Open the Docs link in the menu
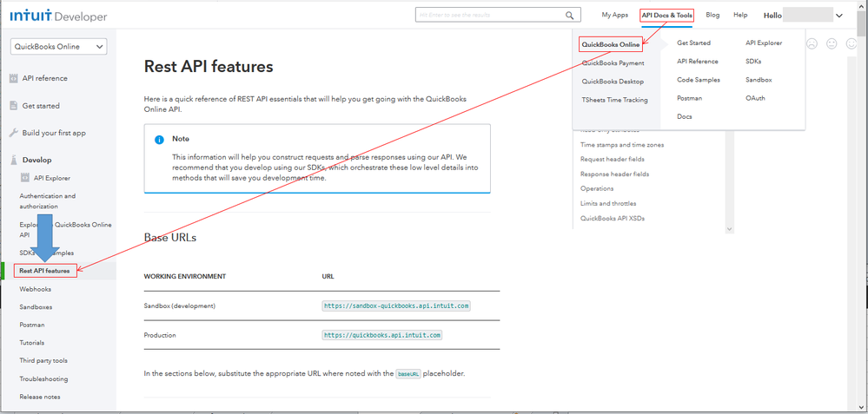Screen dimensions: 868x414 point(685,116)
